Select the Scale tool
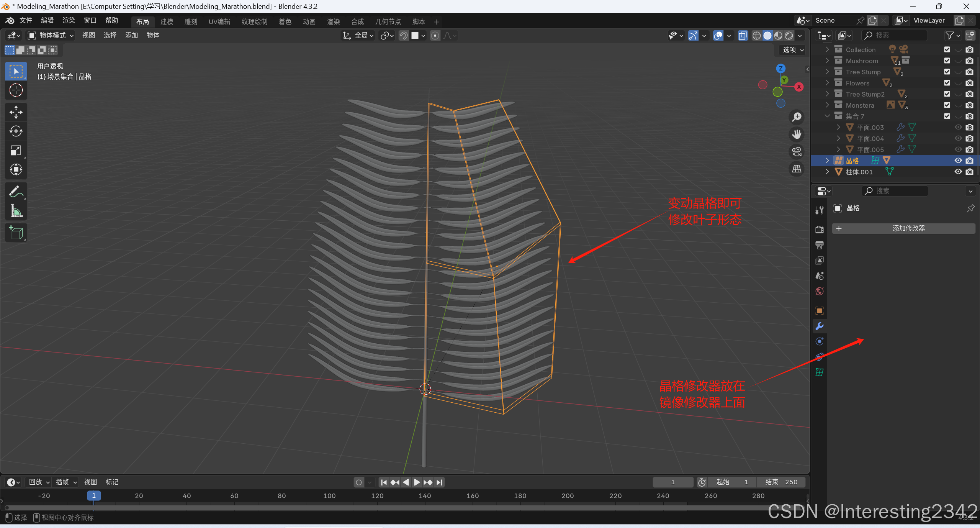Viewport: 980px width, 528px height. click(16, 150)
